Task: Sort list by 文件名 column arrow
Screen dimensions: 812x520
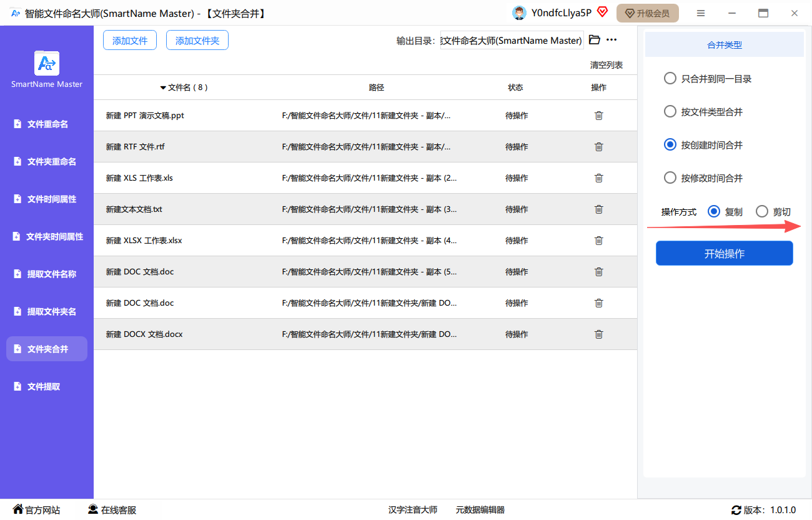Action: [163, 88]
